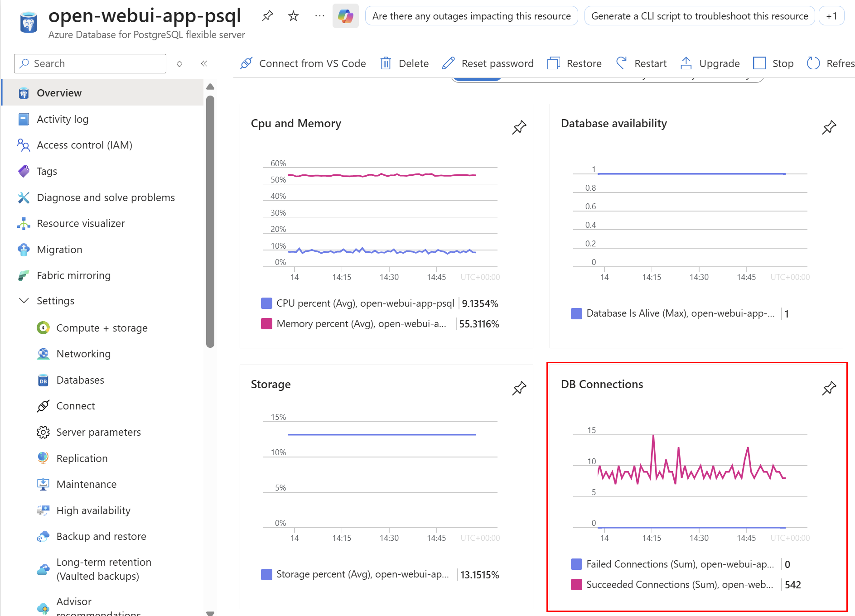Click the expand/collapse arrows next to Search
This screenshot has height=616, width=855.
[179, 63]
